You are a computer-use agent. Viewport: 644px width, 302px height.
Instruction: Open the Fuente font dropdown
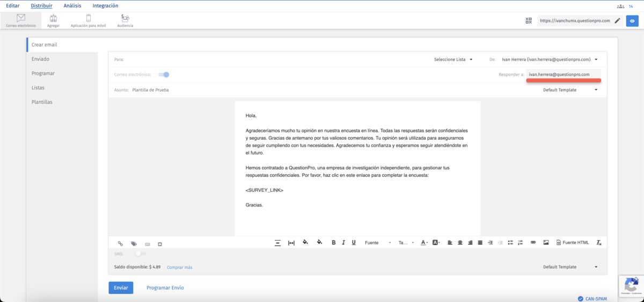tap(378, 243)
